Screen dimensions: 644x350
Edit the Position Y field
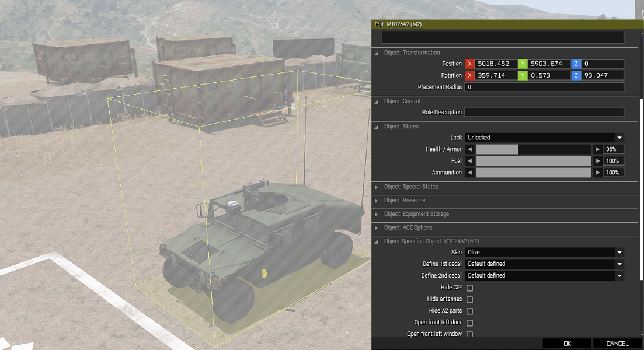pyautogui.click(x=549, y=64)
